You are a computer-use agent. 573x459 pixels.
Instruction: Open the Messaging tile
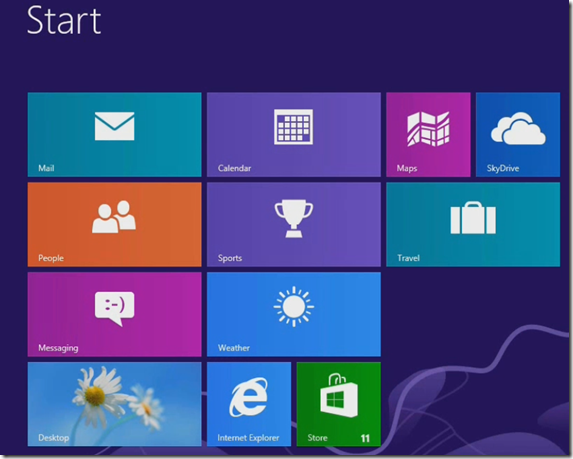point(114,314)
